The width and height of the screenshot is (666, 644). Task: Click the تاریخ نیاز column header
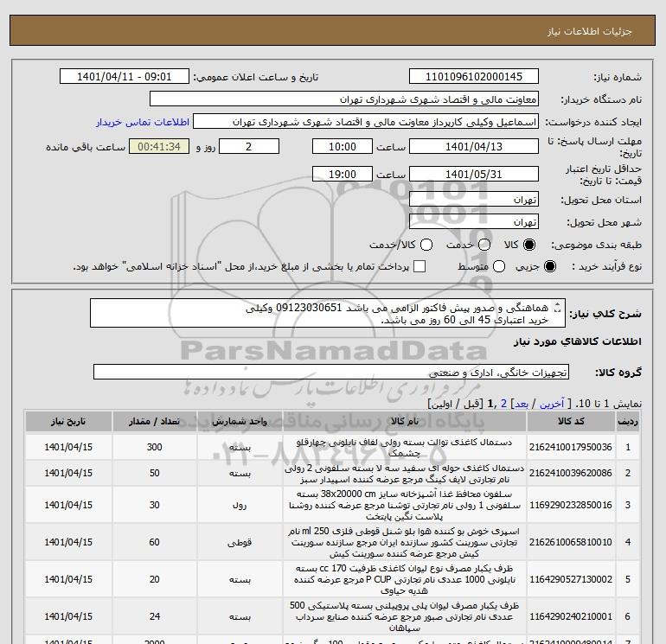point(68,422)
